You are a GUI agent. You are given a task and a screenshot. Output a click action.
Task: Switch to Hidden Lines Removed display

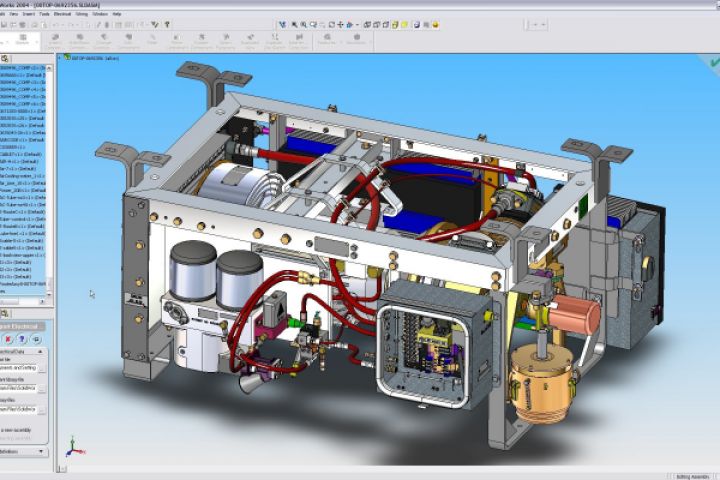(386, 25)
